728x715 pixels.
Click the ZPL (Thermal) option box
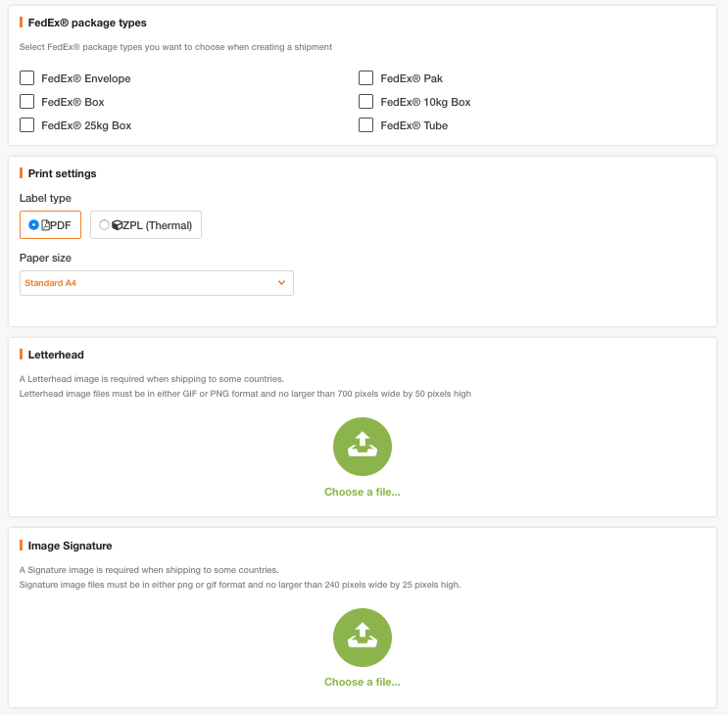(146, 225)
